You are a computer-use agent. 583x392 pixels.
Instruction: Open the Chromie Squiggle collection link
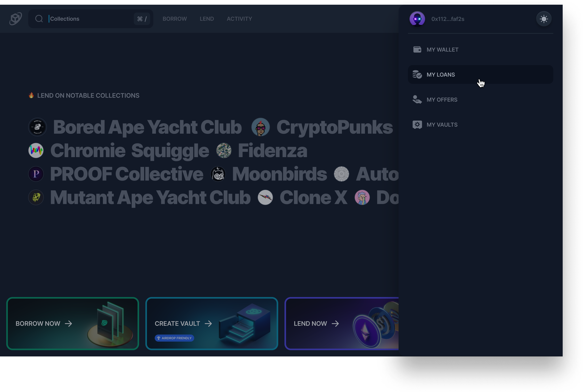(x=130, y=150)
